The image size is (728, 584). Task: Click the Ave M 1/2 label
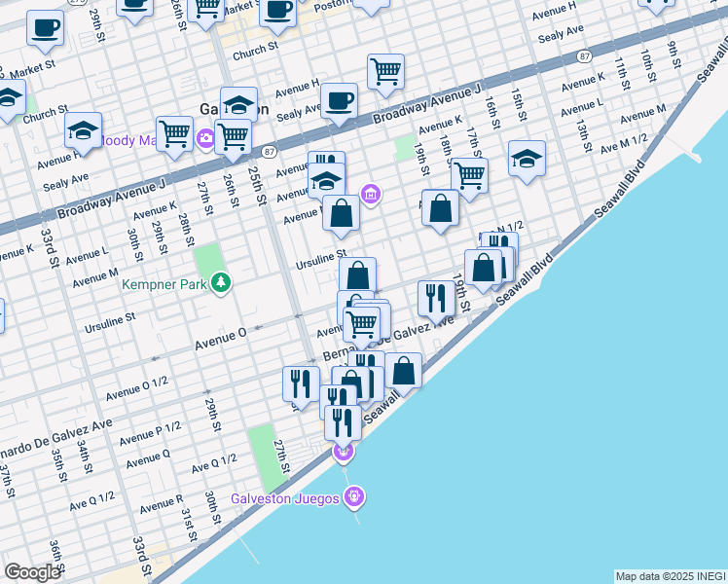pos(624,144)
